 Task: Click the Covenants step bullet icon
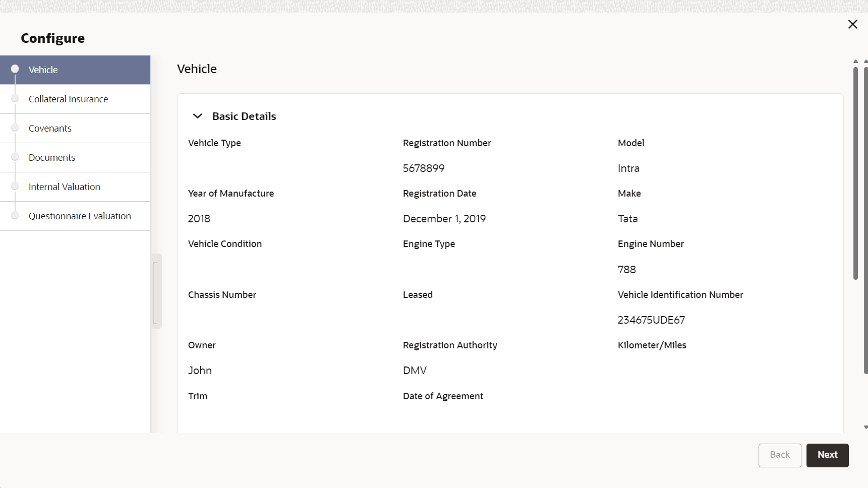coord(15,128)
